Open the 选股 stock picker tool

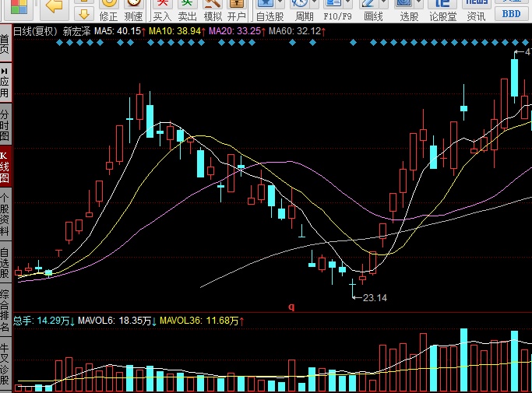409,11
